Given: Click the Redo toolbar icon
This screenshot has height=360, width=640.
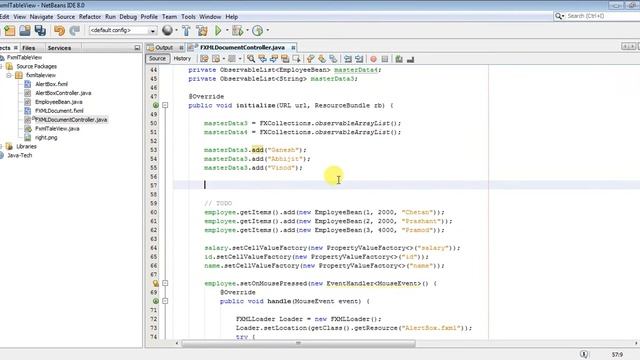Looking at the screenshot, I should coord(74,31).
